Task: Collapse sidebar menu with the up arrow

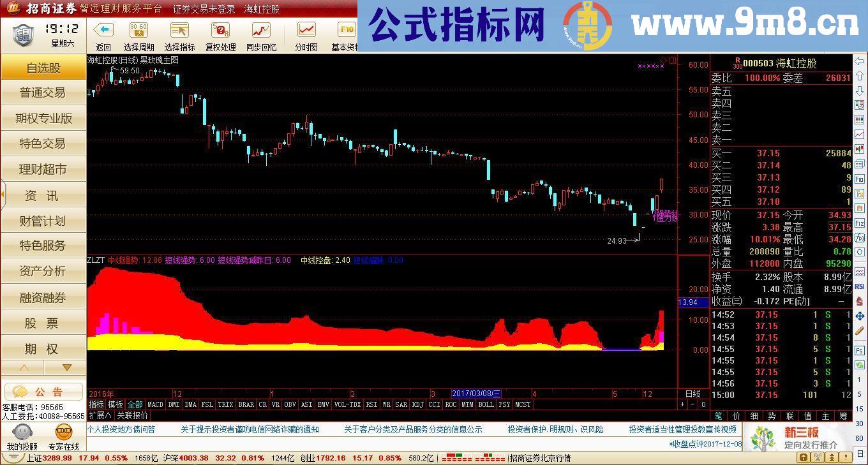Action: 24,367
